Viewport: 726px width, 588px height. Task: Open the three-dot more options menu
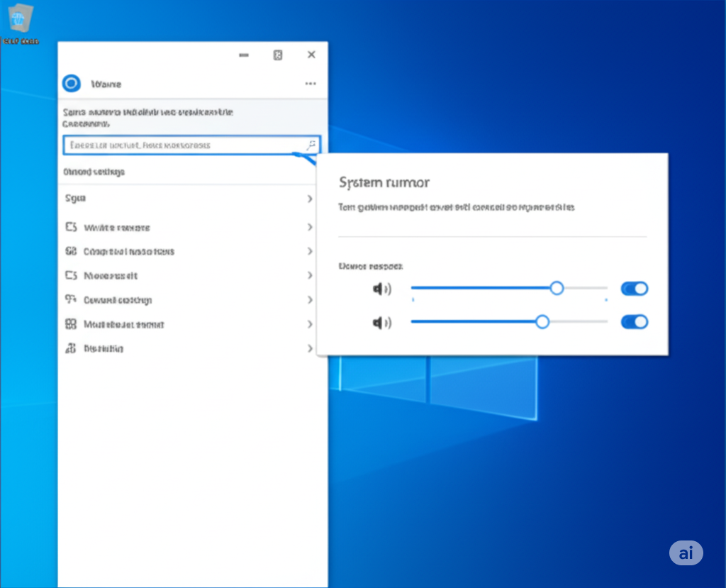pyautogui.click(x=311, y=84)
